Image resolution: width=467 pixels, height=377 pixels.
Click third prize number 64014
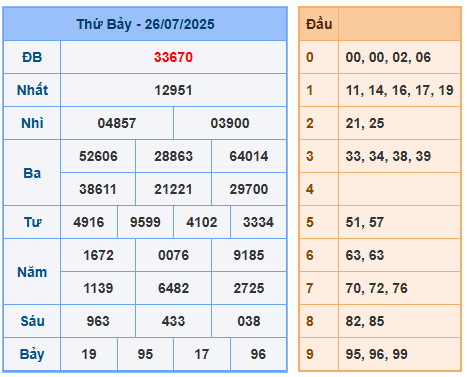tap(249, 156)
